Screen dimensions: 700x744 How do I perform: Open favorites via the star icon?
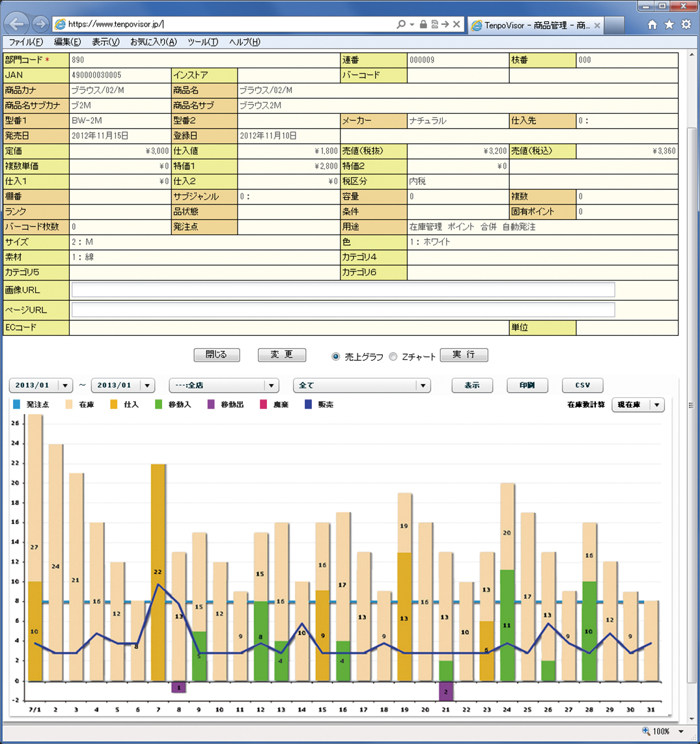669,25
